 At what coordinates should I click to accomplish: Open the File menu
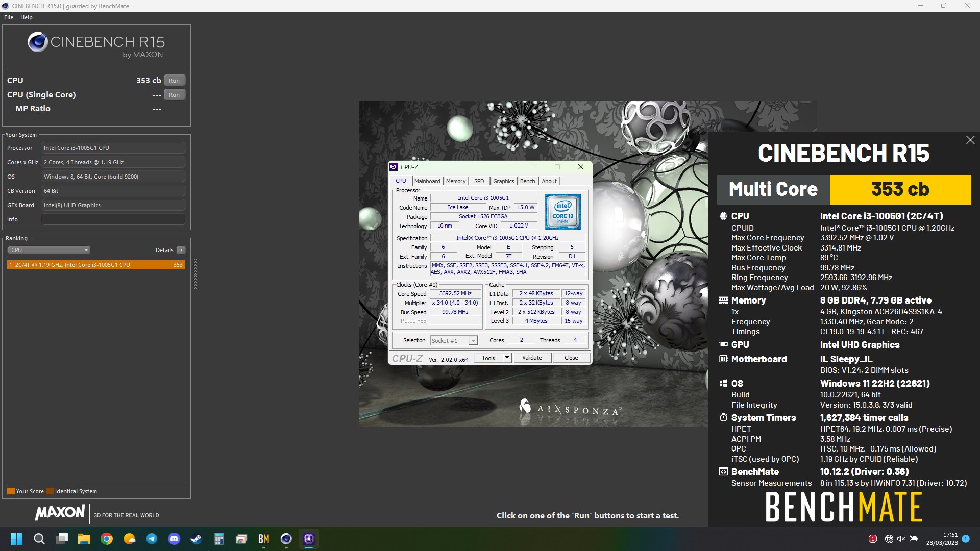click(x=9, y=17)
